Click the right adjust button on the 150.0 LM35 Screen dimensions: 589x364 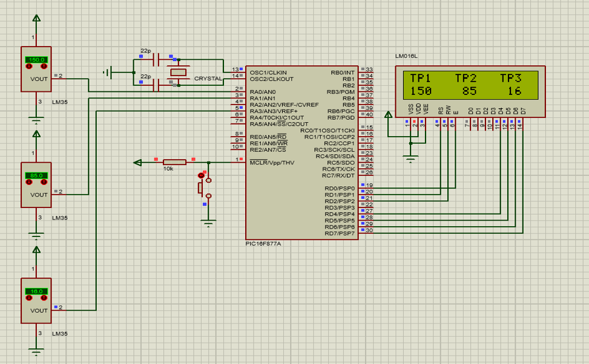coord(44,65)
